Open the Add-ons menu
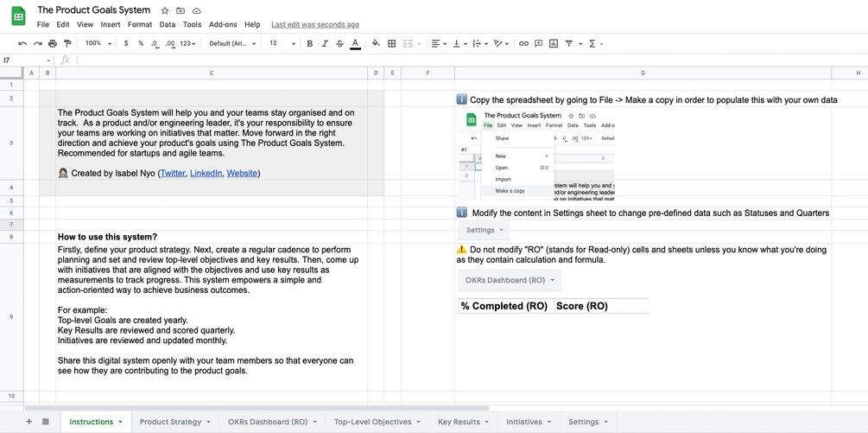This screenshot has width=868, height=433. click(223, 24)
